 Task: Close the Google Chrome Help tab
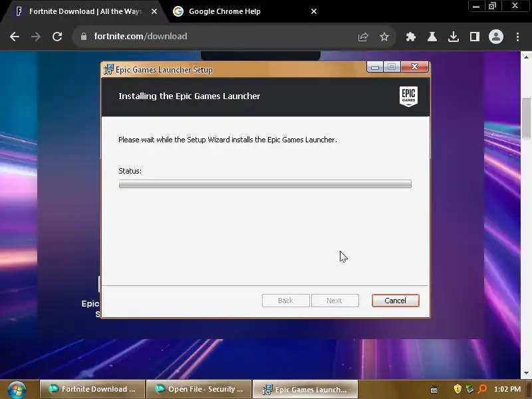[x=314, y=11]
